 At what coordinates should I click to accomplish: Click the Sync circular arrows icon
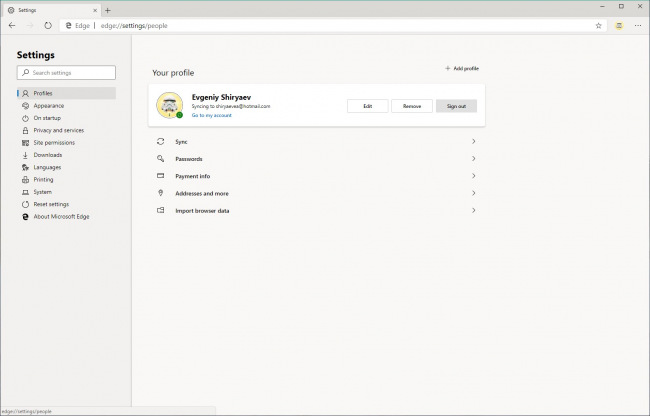point(160,141)
